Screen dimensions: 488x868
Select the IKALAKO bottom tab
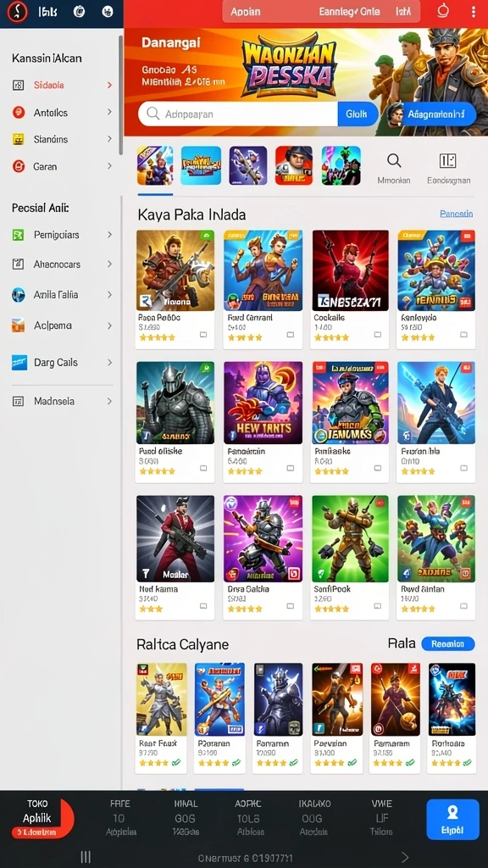(313, 818)
